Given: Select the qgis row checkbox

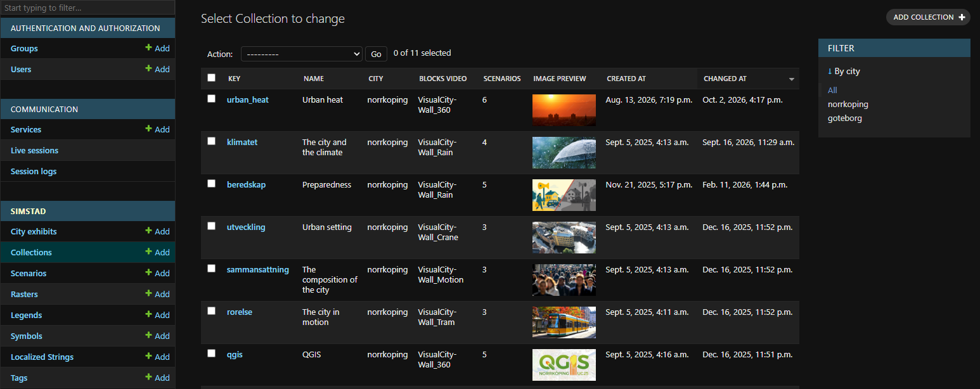Looking at the screenshot, I should click(212, 354).
